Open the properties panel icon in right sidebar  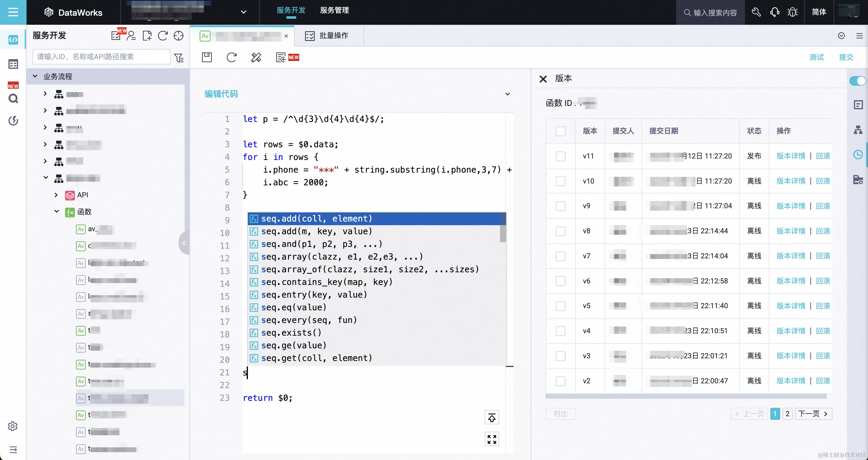(x=858, y=105)
